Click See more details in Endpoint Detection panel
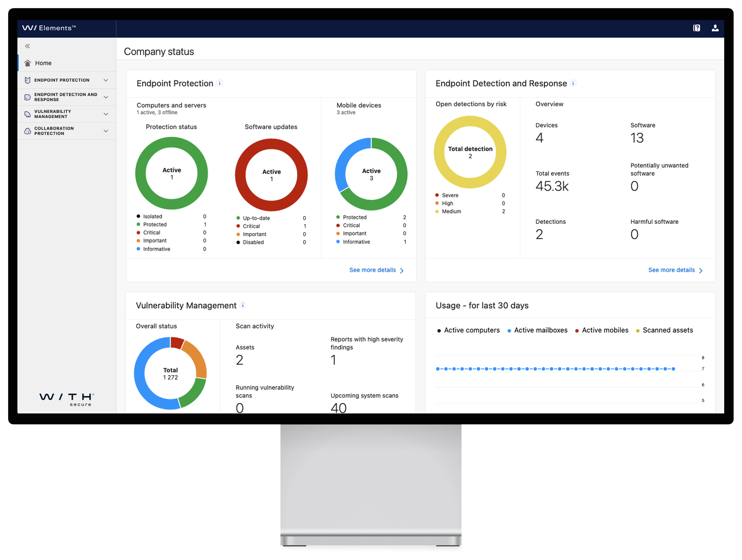 pos(671,270)
